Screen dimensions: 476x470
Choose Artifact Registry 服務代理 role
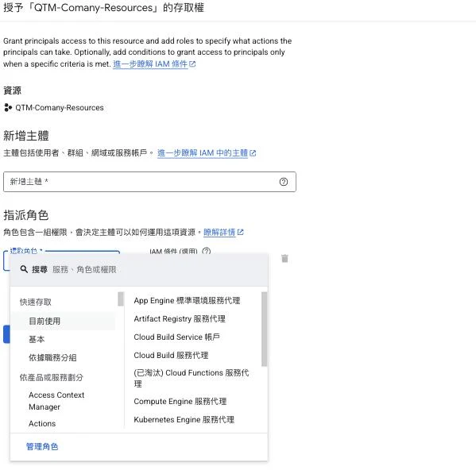(180, 318)
